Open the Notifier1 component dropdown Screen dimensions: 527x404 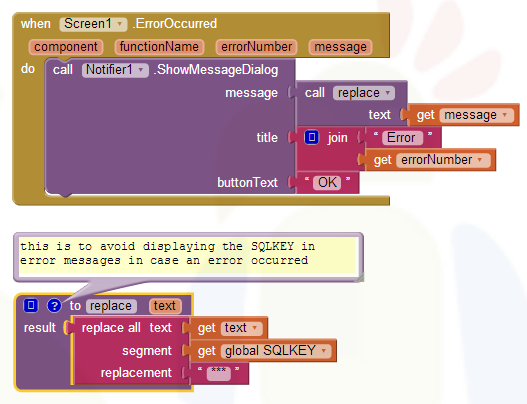click(115, 70)
